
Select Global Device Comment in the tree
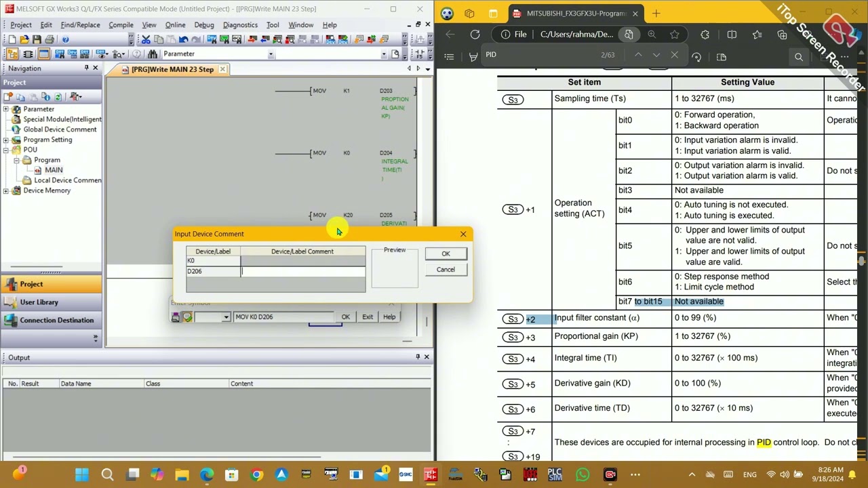coord(60,129)
